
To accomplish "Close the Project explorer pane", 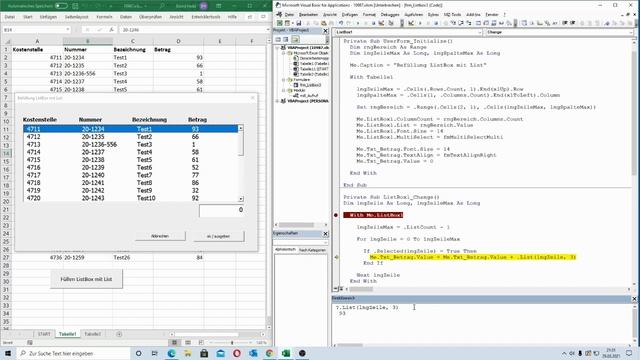I will point(325,31).
